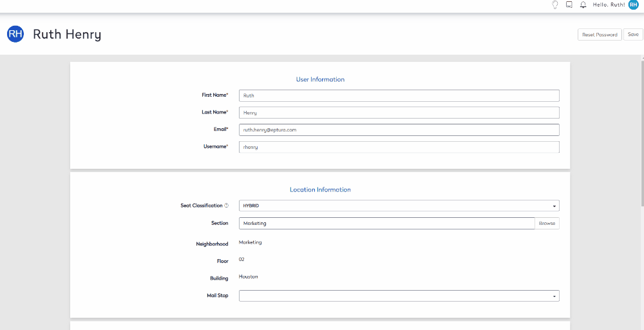Click the Reset Password button

pos(600,35)
